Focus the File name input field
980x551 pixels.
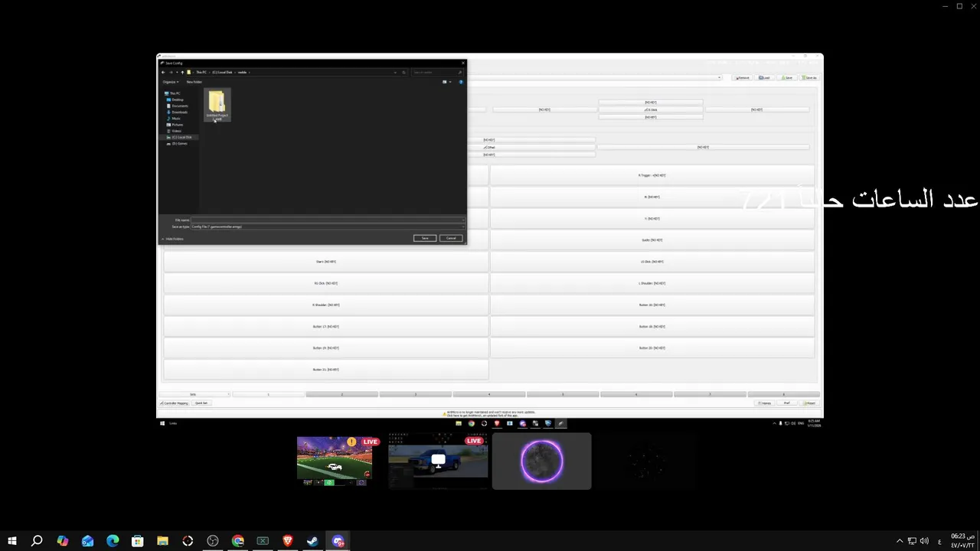click(x=328, y=220)
